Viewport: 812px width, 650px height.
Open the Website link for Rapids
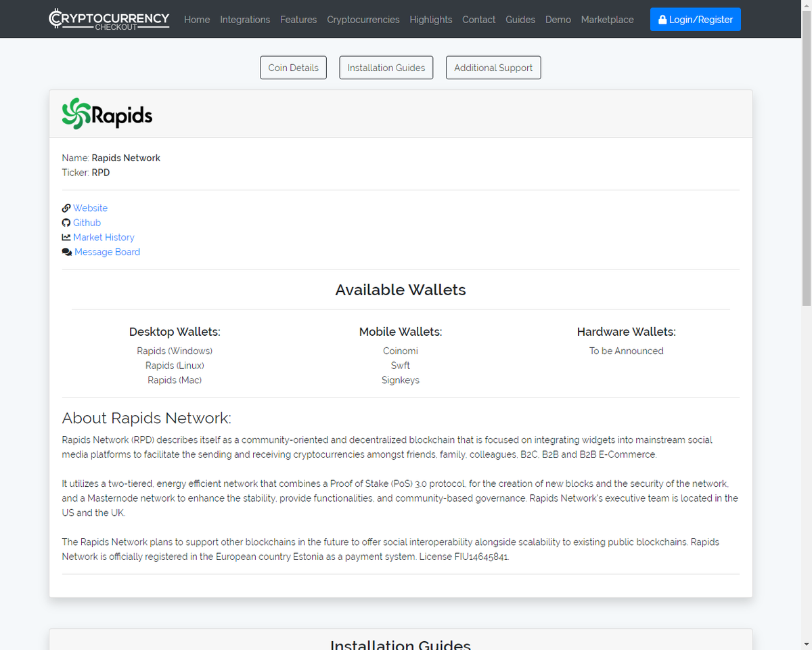(90, 208)
